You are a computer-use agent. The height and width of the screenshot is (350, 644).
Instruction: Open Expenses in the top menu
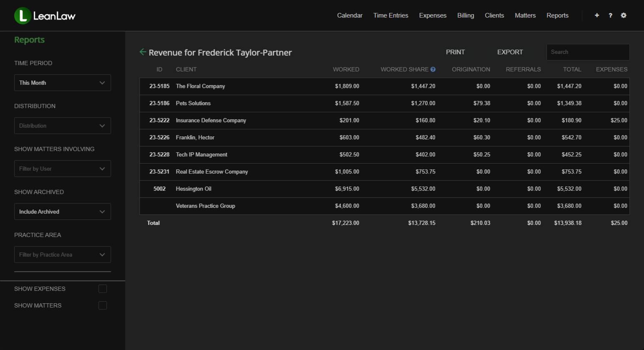click(x=433, y=15)
